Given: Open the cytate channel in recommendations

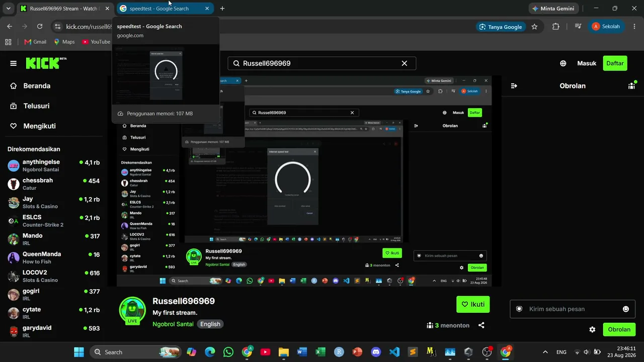Looking at the screenshot, I should coord(54,313).
